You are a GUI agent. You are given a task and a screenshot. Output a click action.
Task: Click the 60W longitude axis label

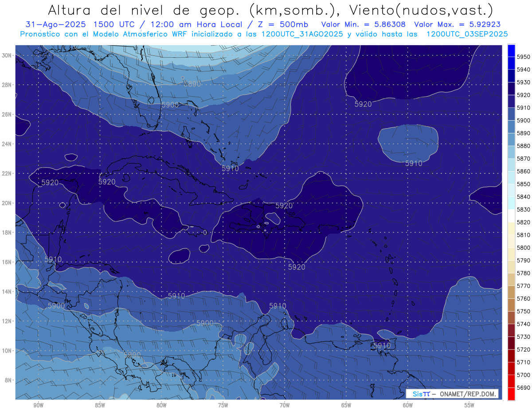pyautogui.click(x=408, y=405)
